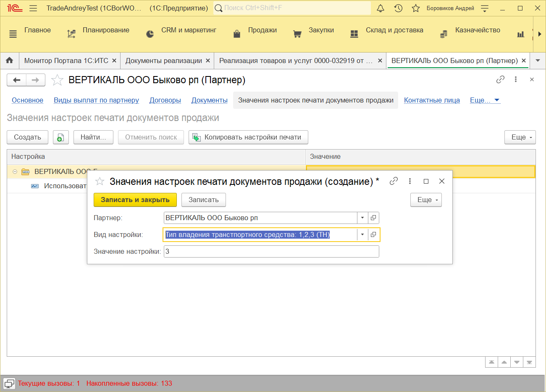Open the history clock icon
The width and height of the screenshot is (546, 392).
(x=398, y=8)
